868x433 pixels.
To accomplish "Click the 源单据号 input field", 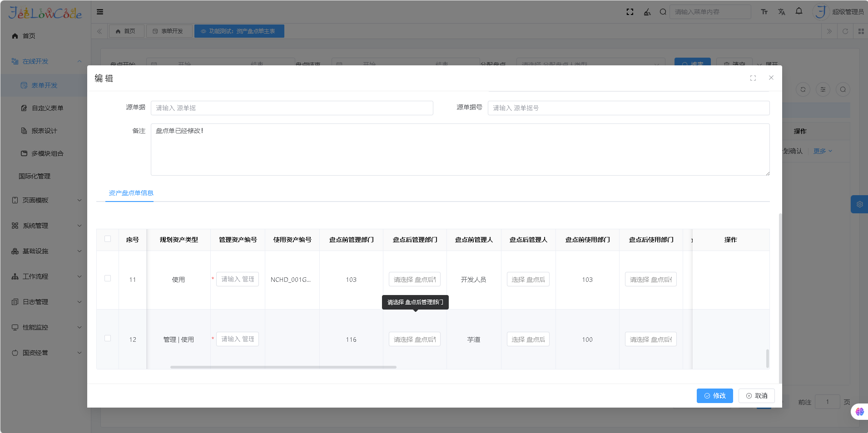I will coord(628,108).
